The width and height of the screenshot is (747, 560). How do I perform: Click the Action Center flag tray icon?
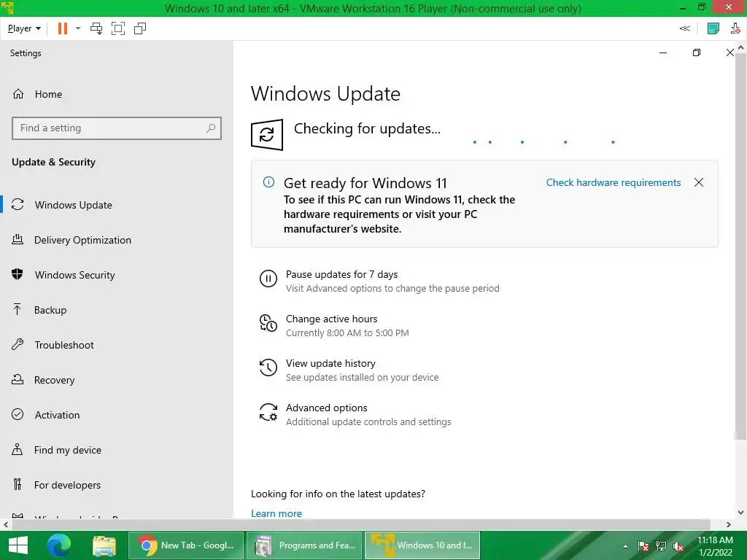643,546
